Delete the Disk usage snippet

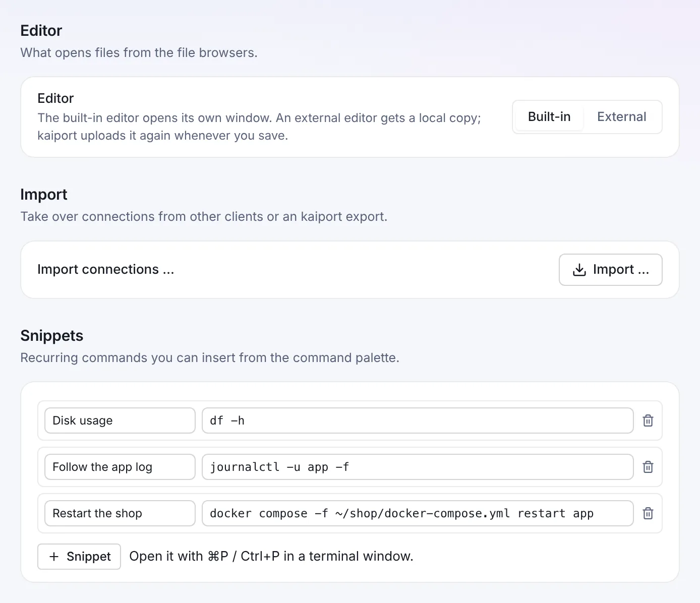coord(648,420)
